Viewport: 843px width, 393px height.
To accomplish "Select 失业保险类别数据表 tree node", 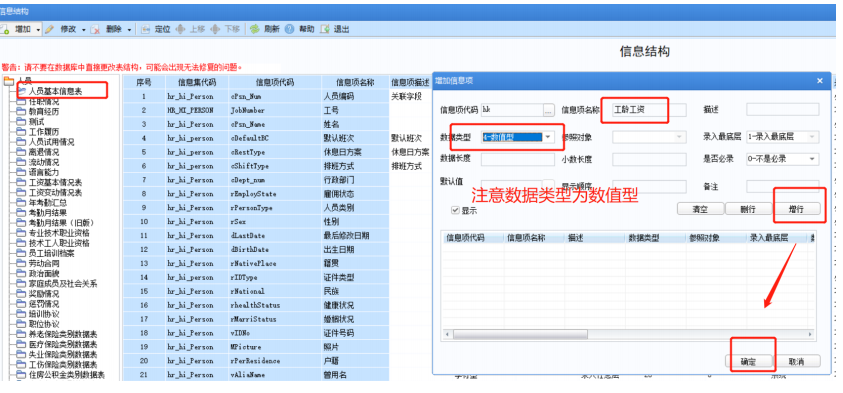I will point(63,355).
